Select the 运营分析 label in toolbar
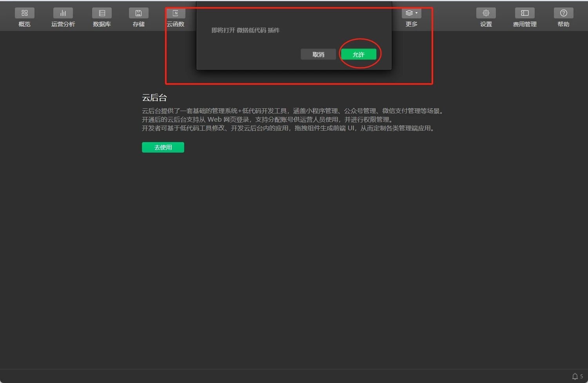 (63, 24)
